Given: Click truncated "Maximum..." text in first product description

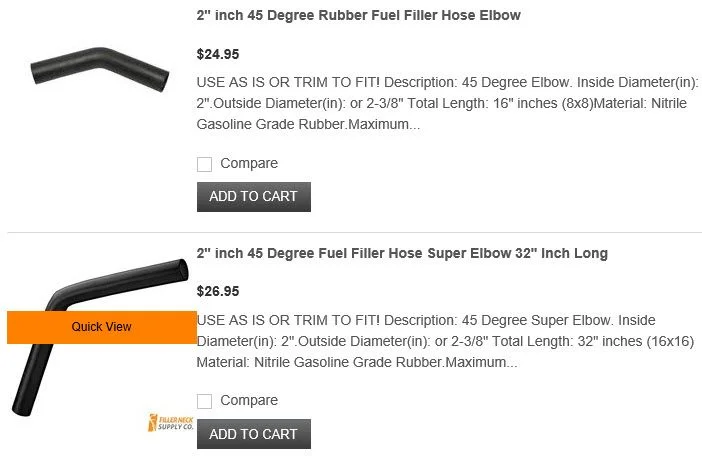Looking at the screenshot, I should [384, 125].
